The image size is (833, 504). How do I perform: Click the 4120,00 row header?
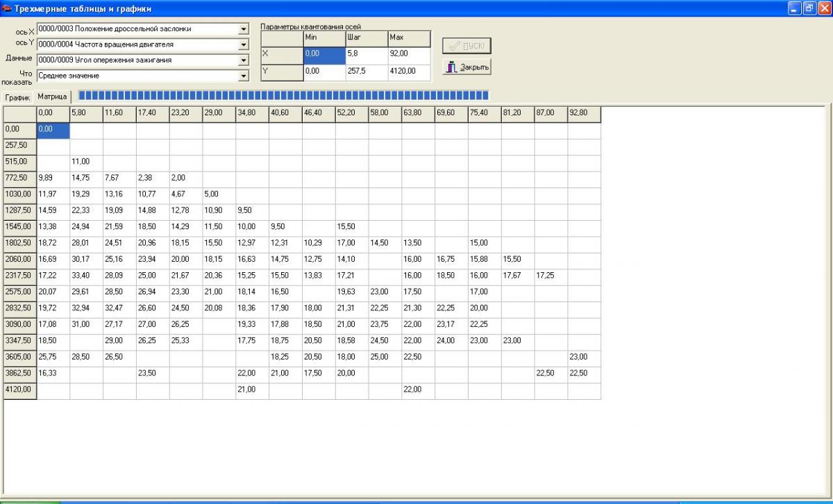[19, 391]
